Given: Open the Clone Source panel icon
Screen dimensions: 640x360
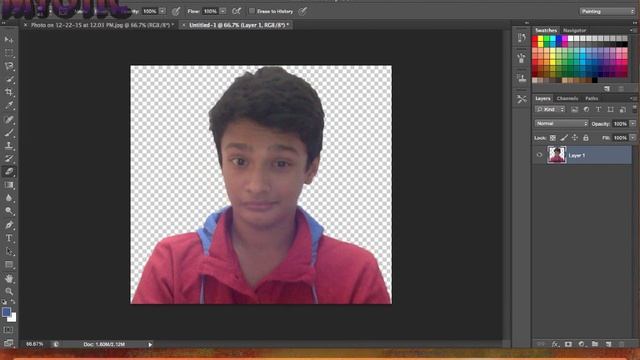Looking at the screenshot, I should click(521, 78).
